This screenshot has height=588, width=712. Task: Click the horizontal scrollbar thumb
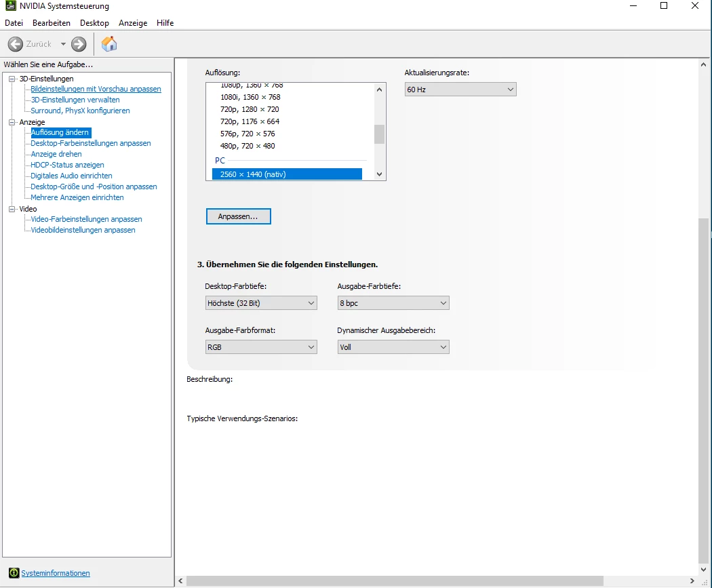pos(395,581)
